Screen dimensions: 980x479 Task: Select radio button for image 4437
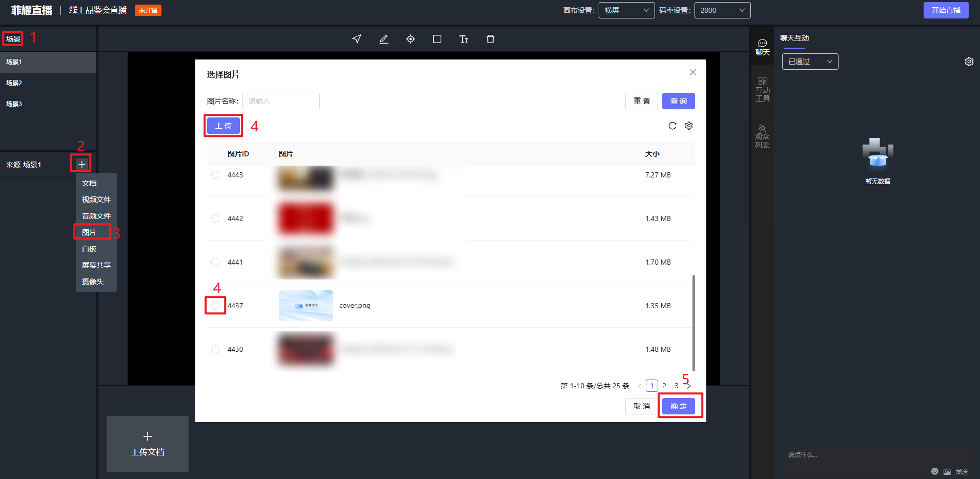click(215, 306)
